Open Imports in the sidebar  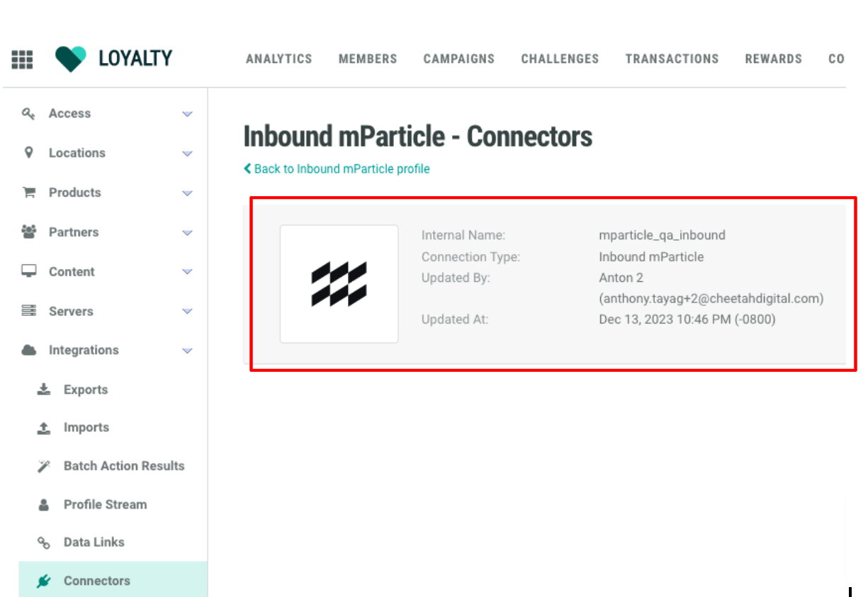(x=86, y=428)
